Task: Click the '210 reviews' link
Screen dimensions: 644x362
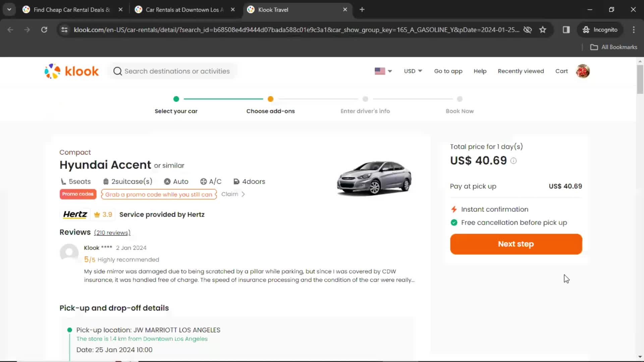Action: point(112,233)
